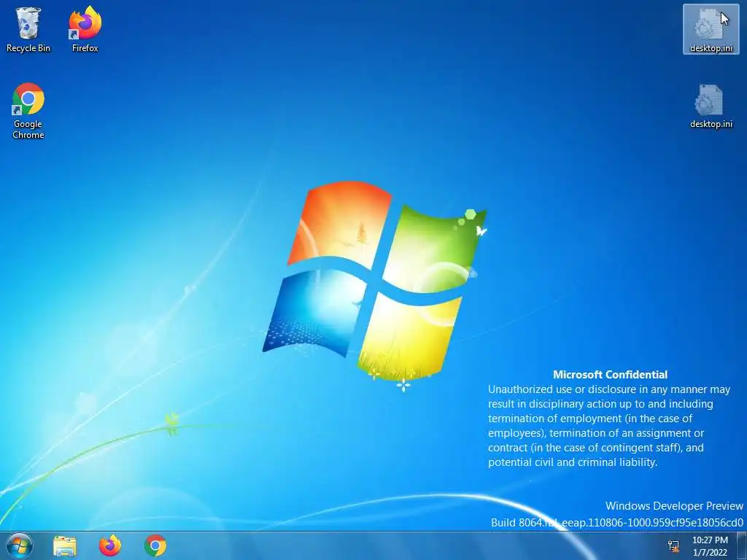Select the highlighted desktop.ini file icon
The width and height of the screenshot is (747, 560).
tap(711, 29)
